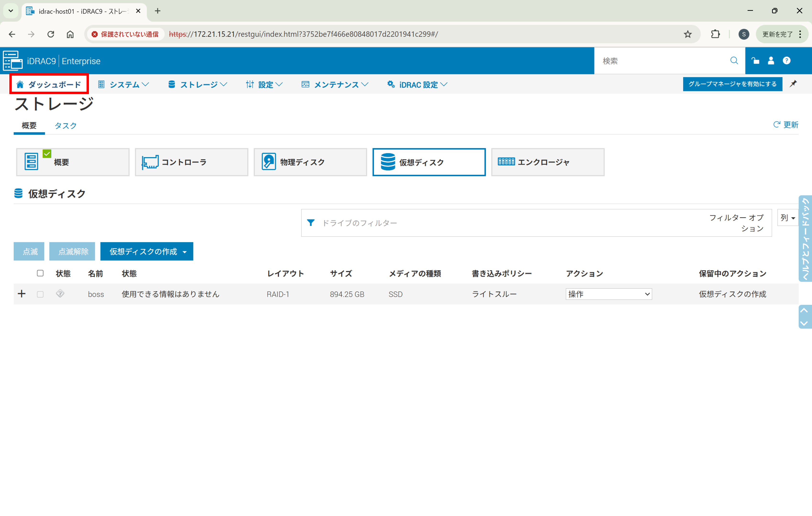Open the user profile icon in header
This screenshot has height=516, width=812.
coord(771,61)
